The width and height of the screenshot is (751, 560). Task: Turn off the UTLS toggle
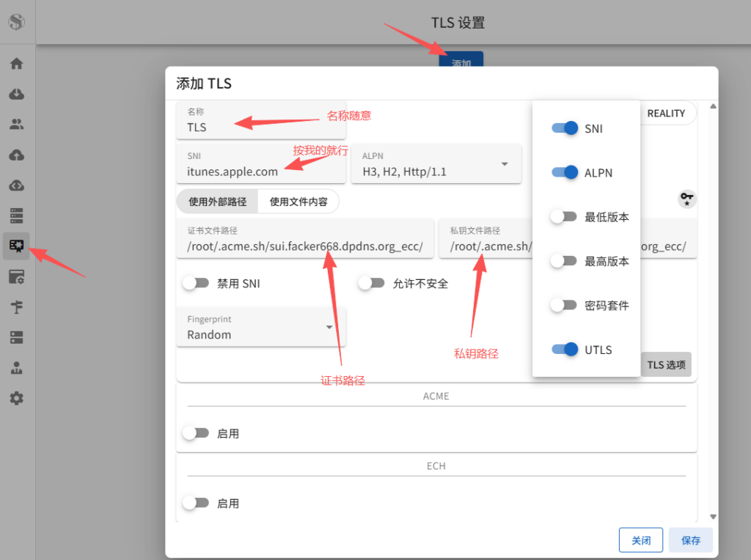pyautogui.click(x=564, y=350)
